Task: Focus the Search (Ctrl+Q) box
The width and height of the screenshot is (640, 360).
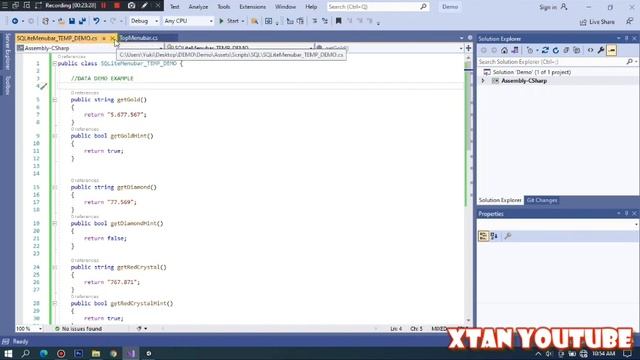Action: point(378,7)
